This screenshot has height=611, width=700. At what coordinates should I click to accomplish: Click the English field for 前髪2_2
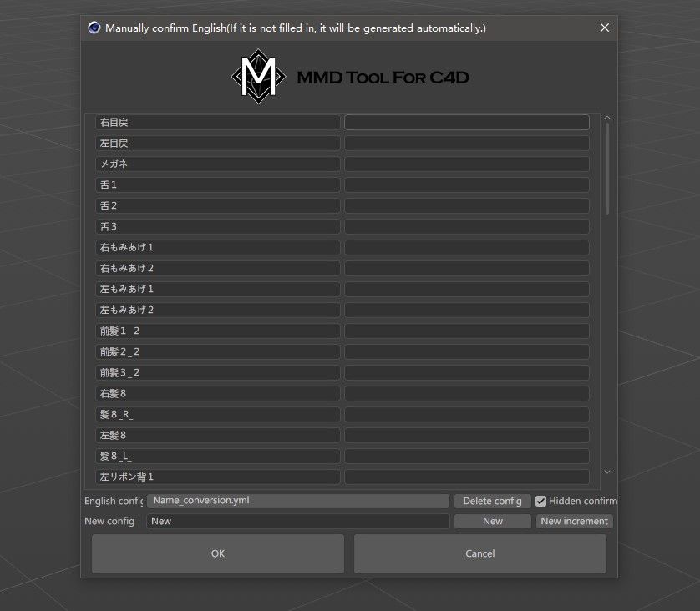click(466, 351)
